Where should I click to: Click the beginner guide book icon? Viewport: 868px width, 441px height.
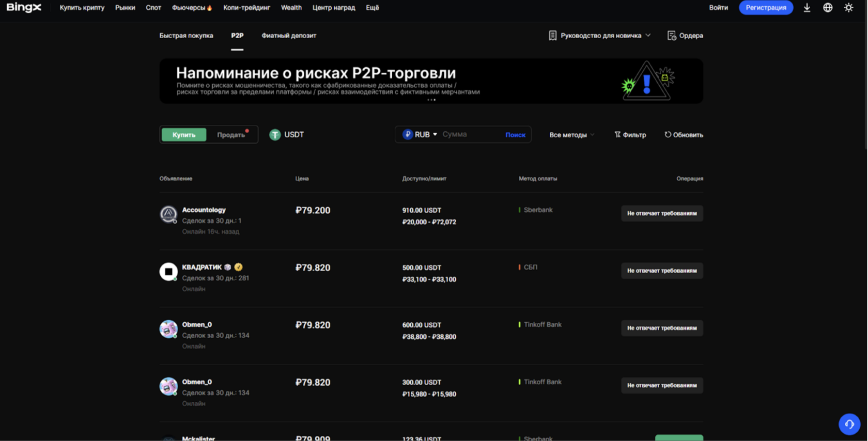tap(553, 36)
